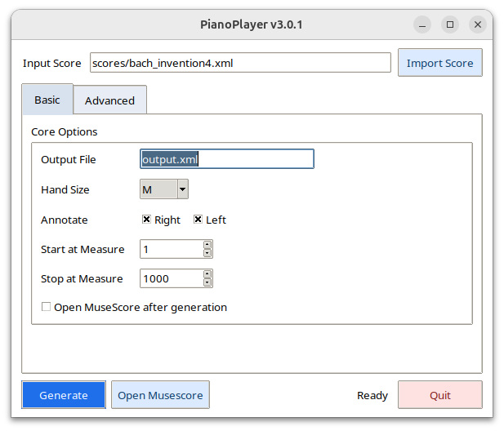Click the Stop at Measure label
The width and height of the screenshot is (504, 431).
pyautogui.click(x=82, y=279)
